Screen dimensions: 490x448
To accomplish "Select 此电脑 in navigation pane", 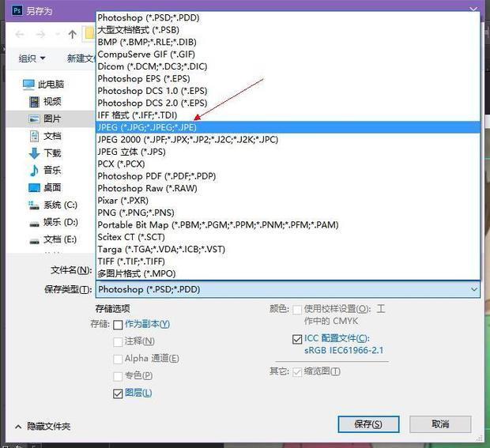I will (43, 85).
